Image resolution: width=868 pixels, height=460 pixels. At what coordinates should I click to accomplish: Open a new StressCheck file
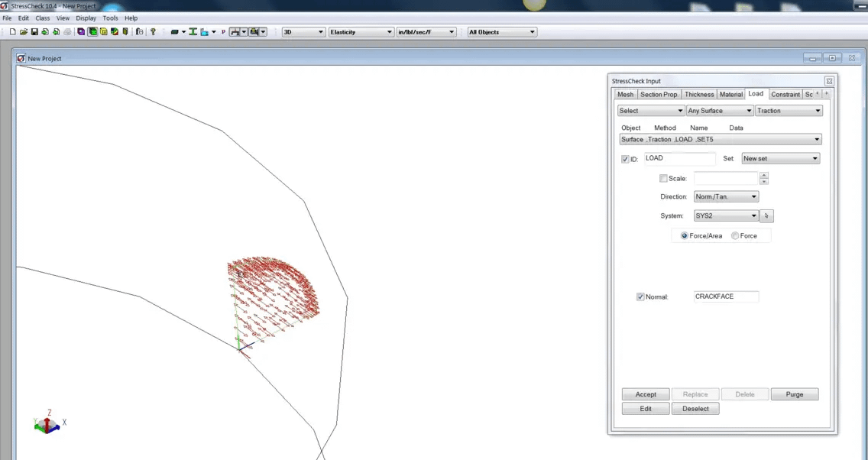pyautogui.click(x=12, y=31)
